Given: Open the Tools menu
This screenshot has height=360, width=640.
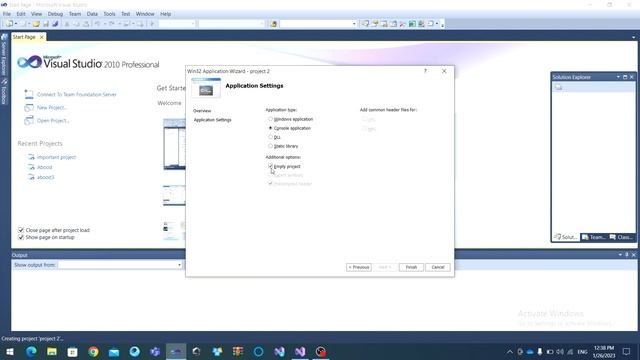Looking at the screenshot, I should click(x=109, y=14).
